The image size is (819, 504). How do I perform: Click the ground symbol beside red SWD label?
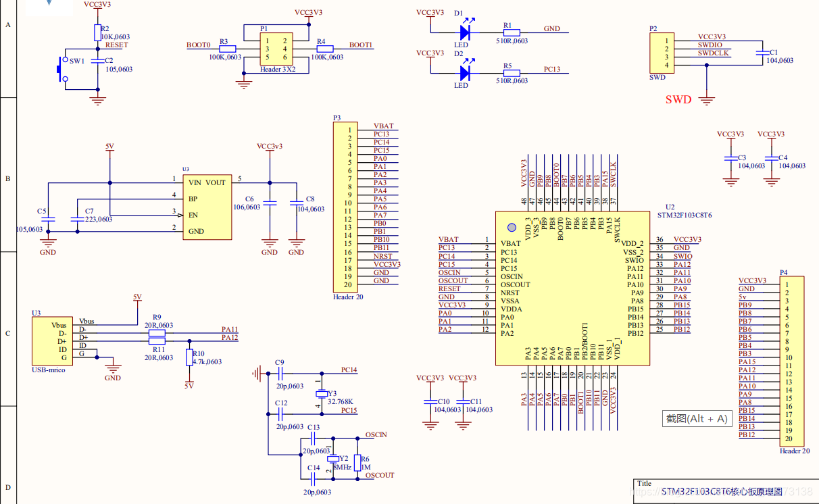[x=707, y=101]
